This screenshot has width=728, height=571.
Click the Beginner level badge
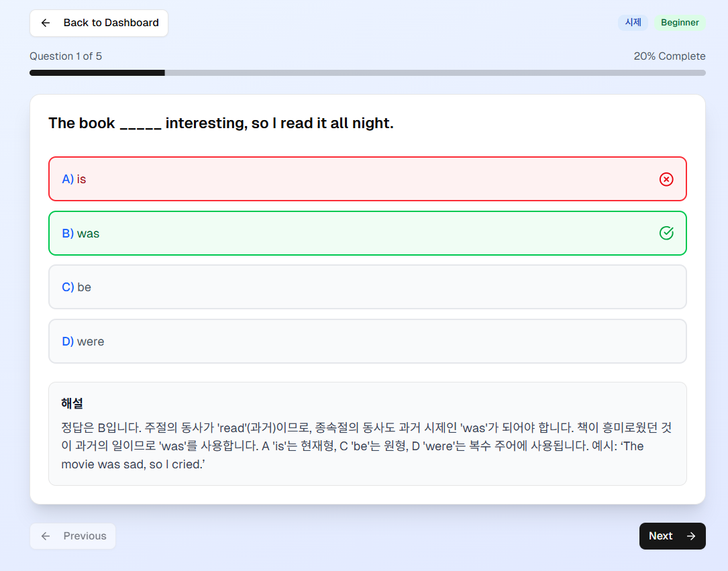tap(680, 22)
